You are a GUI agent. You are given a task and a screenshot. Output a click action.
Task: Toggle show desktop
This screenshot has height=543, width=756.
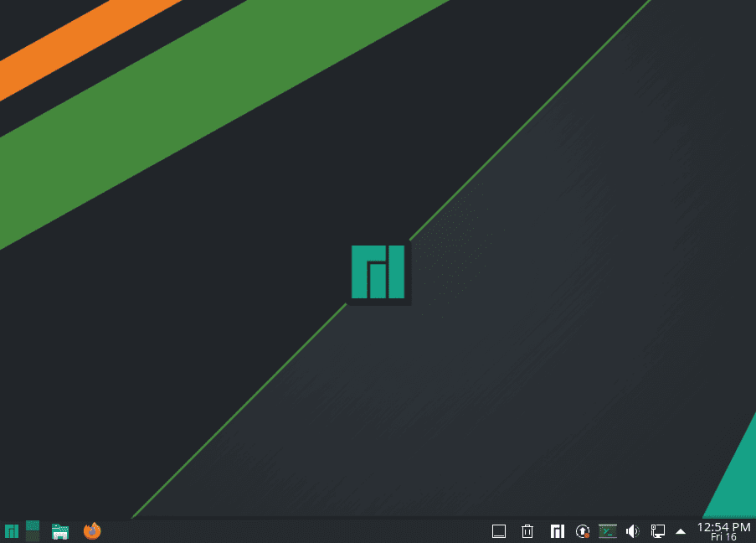tap(498, 530)
